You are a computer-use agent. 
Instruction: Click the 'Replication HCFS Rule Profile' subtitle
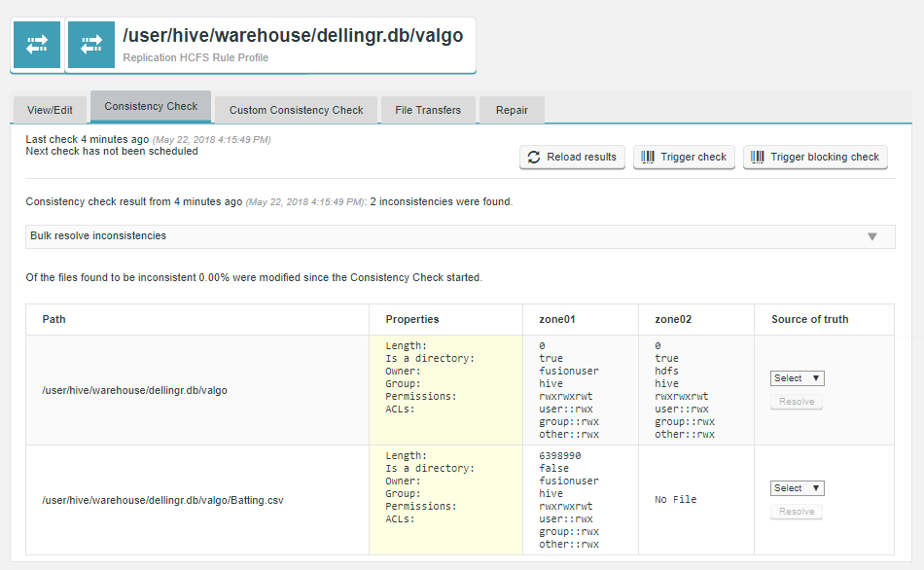pos(195,57)
